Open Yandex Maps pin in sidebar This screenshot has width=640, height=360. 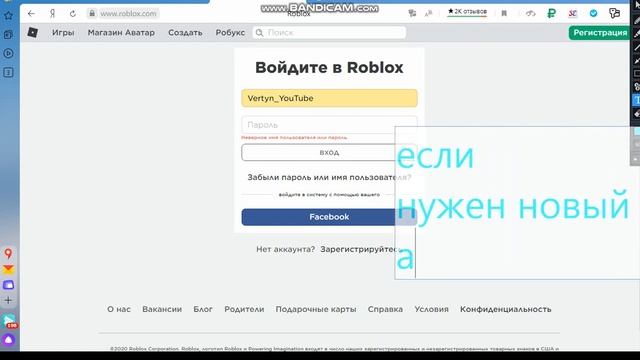pyautogui.click(x=8, y=253)
